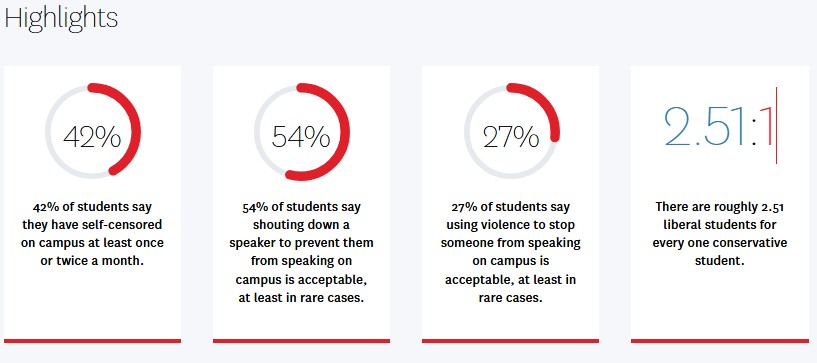Click the colon in the 2.51:1 ratio
Screen dimensions: 817x363
coord(754,134)
